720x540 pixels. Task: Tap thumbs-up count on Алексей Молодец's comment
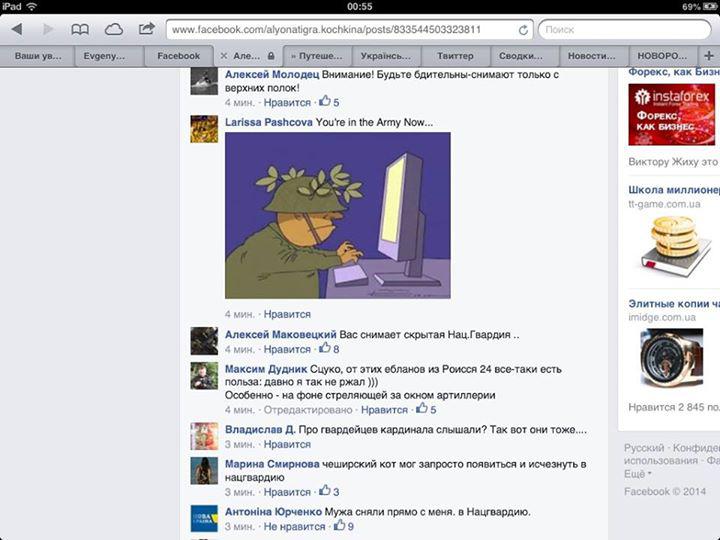tap(329, 101)
